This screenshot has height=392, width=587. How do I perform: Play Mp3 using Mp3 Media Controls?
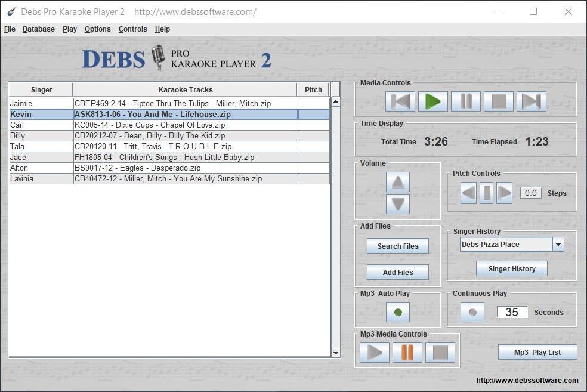click(375, 352)
